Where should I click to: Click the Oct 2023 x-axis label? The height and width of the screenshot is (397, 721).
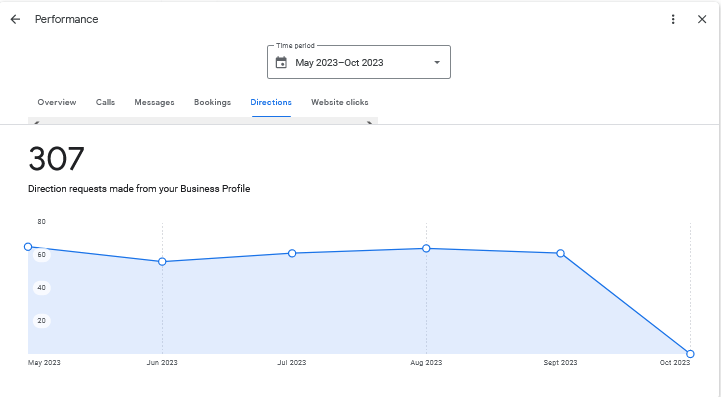[675, 362]
